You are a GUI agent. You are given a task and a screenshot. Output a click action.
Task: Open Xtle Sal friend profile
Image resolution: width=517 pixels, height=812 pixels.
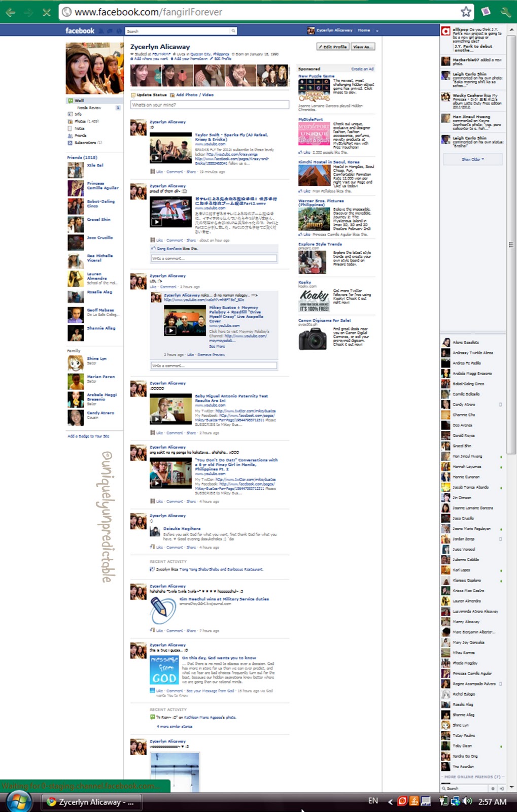(95, 165)
